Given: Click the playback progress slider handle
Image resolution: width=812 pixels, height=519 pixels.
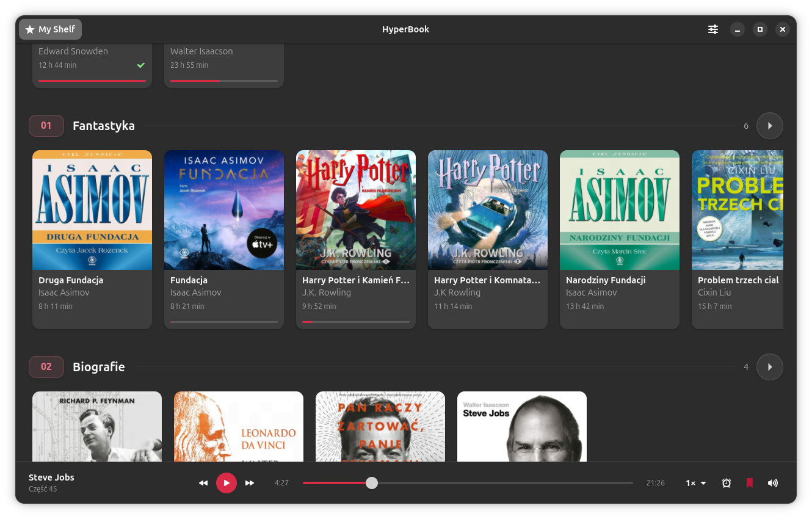Looking at the screenshot, I should (x=372, y=483).
